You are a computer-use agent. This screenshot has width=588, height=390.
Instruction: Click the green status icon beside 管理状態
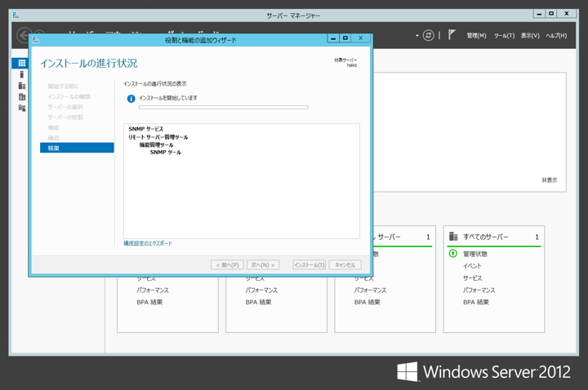[453, 254]
